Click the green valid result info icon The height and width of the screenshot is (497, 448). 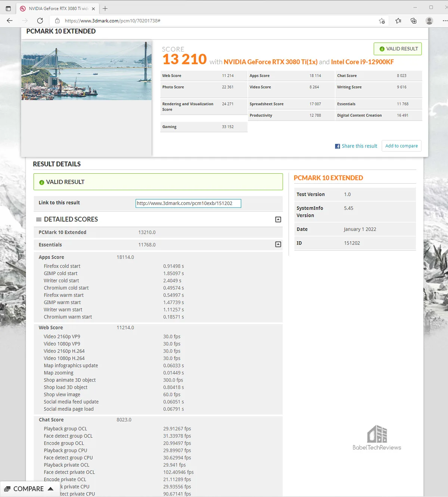tap(42, 183)
